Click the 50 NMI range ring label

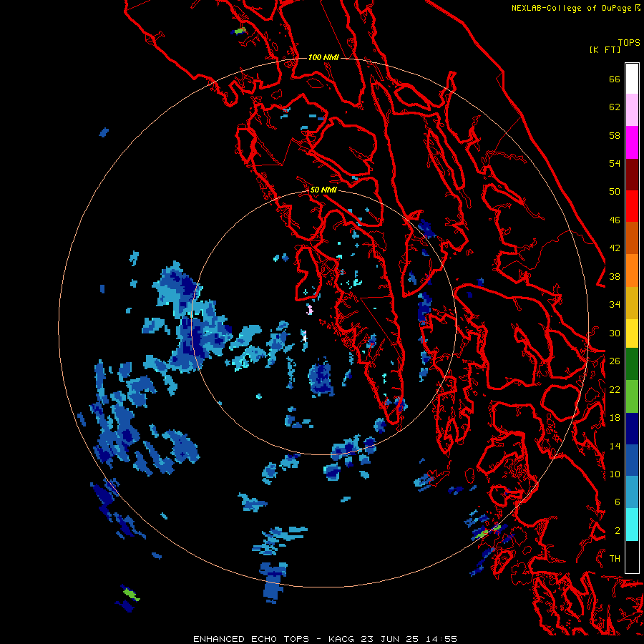pos(323,190)
